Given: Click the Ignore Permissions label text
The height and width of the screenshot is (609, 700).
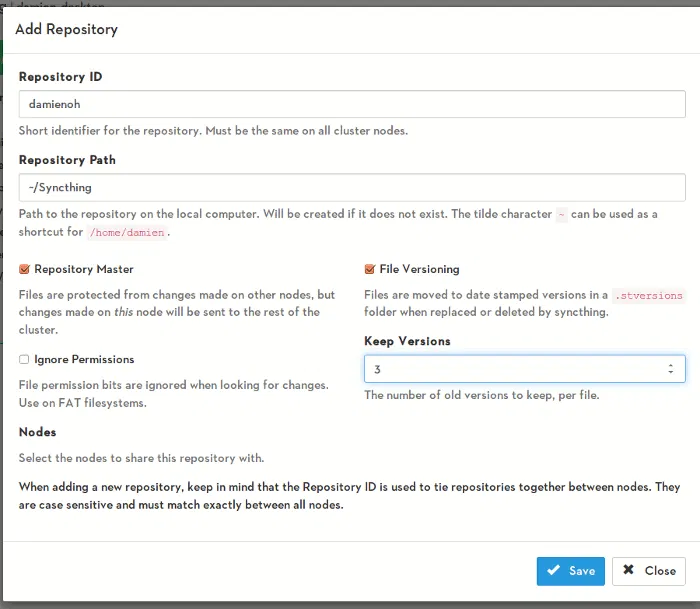Looking at the screenshot, I should pyautogui.click(x=84, y=359).
